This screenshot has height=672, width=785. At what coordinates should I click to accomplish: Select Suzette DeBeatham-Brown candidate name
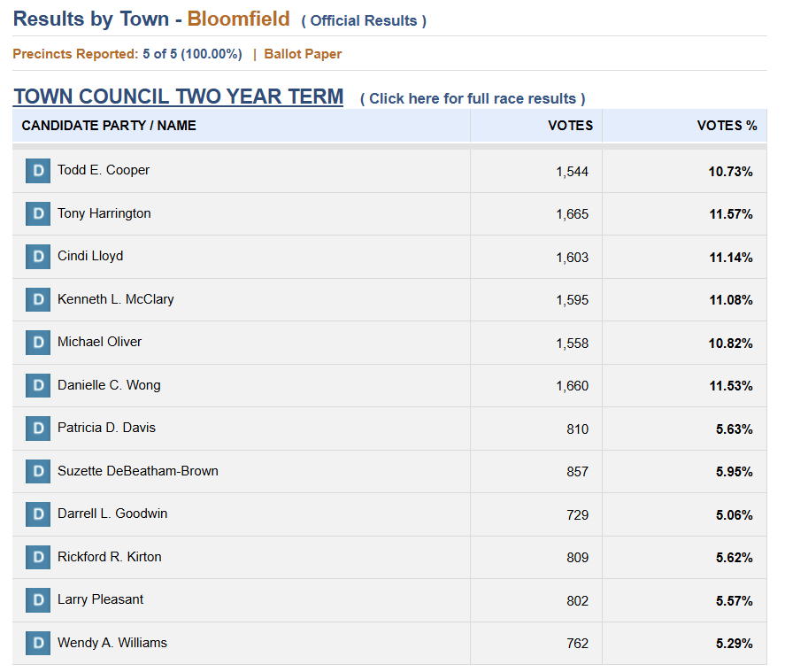point(138,471)
